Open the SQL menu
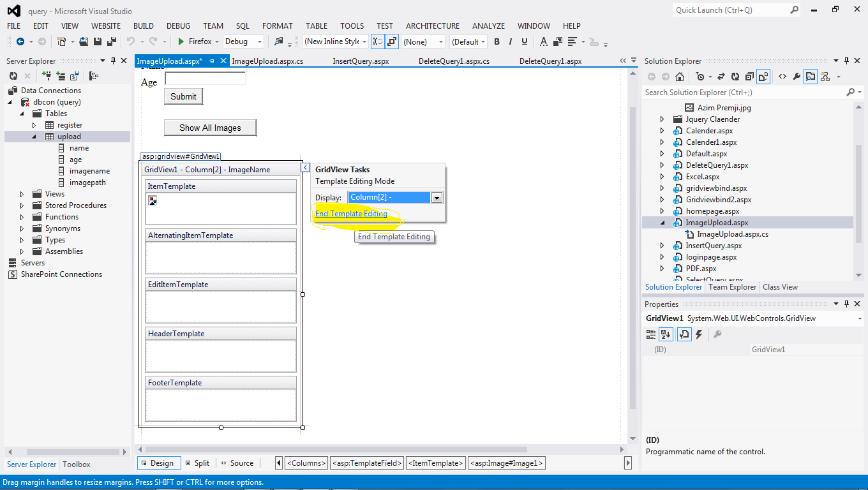The height and width of the screenshot is (490, 868). point(243,26)
